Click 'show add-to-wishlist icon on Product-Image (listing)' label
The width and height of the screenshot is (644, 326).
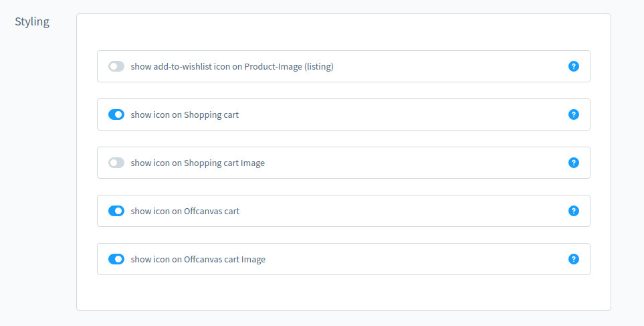[232, 66]
